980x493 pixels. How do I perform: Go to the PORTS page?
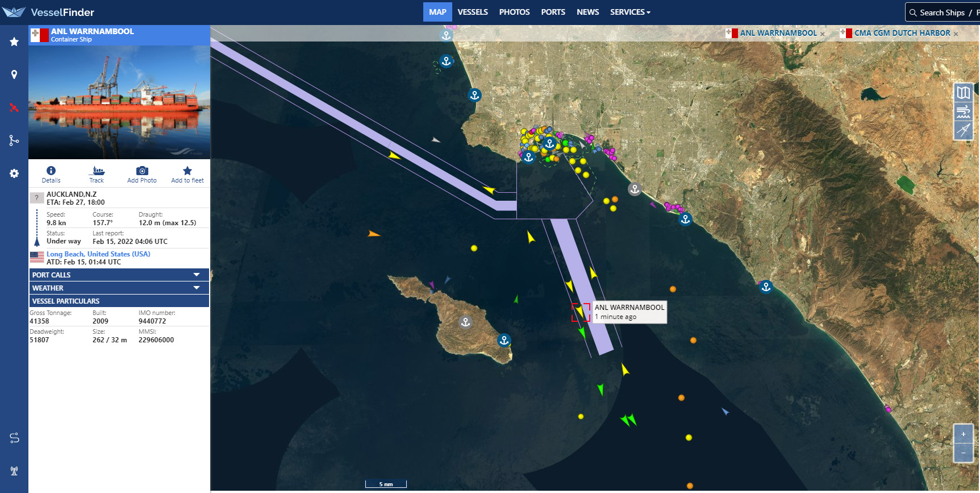click(x=553, y=12)
